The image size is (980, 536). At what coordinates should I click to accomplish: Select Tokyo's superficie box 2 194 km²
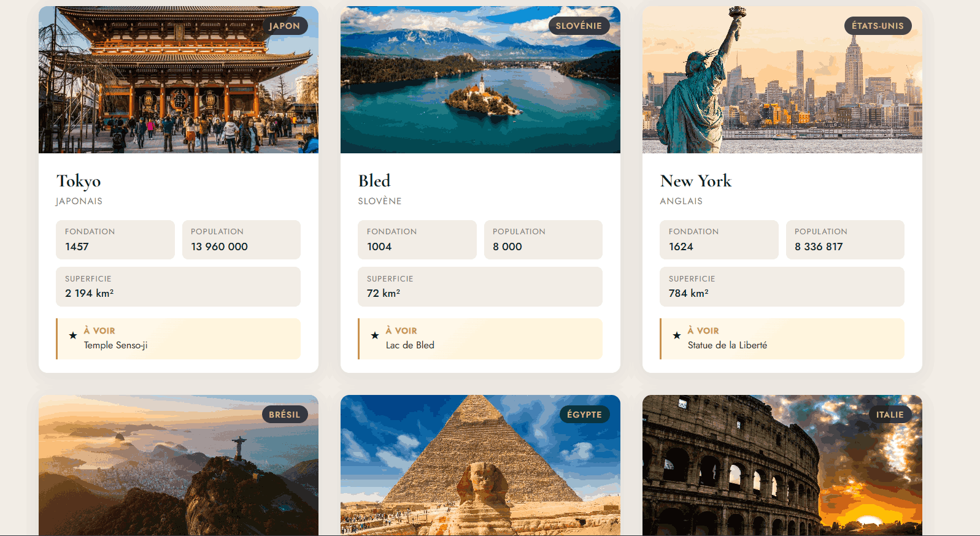[178, 286]
